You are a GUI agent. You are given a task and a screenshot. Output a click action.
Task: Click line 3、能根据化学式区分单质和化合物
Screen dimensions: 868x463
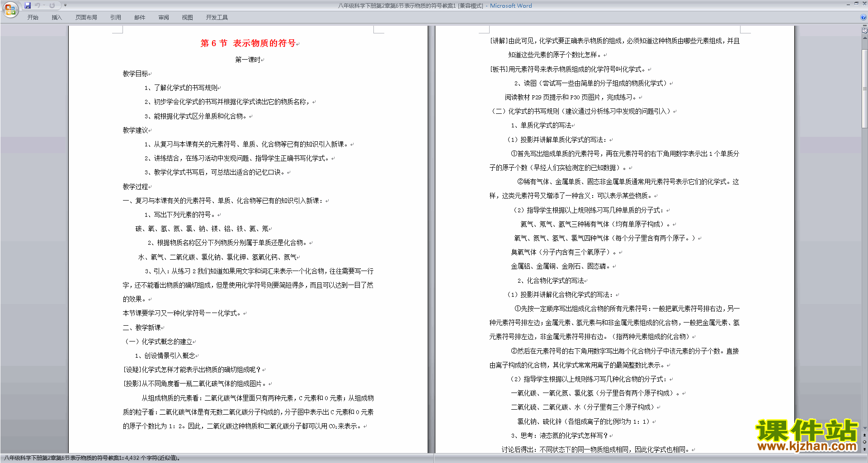197,116
